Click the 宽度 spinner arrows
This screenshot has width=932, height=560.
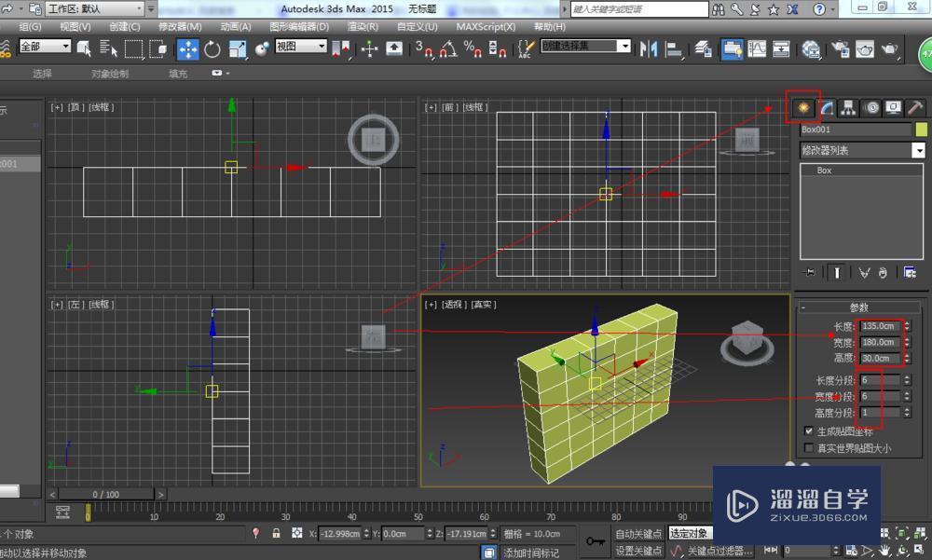tap(907, 342)
